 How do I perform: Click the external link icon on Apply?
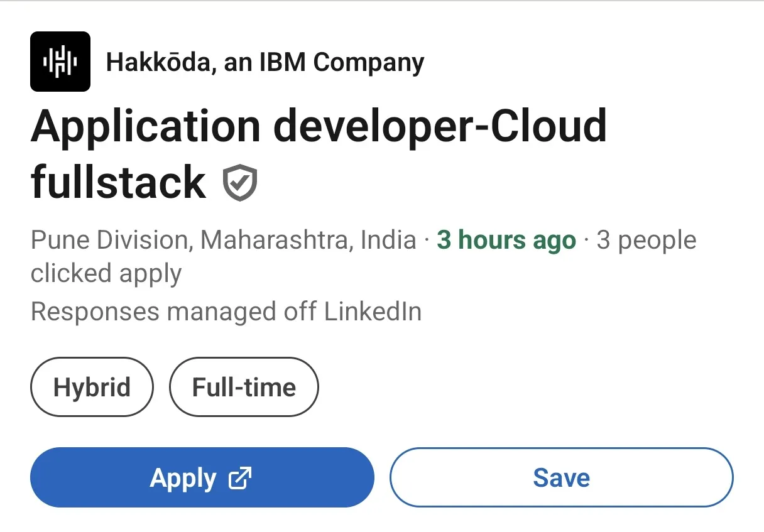click(x=240, y=478)
